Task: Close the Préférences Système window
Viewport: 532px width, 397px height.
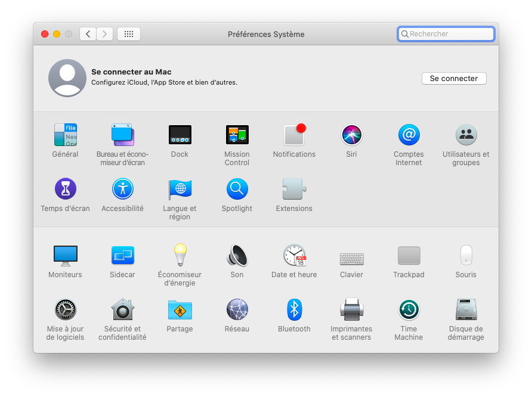Action: [45, 34]
